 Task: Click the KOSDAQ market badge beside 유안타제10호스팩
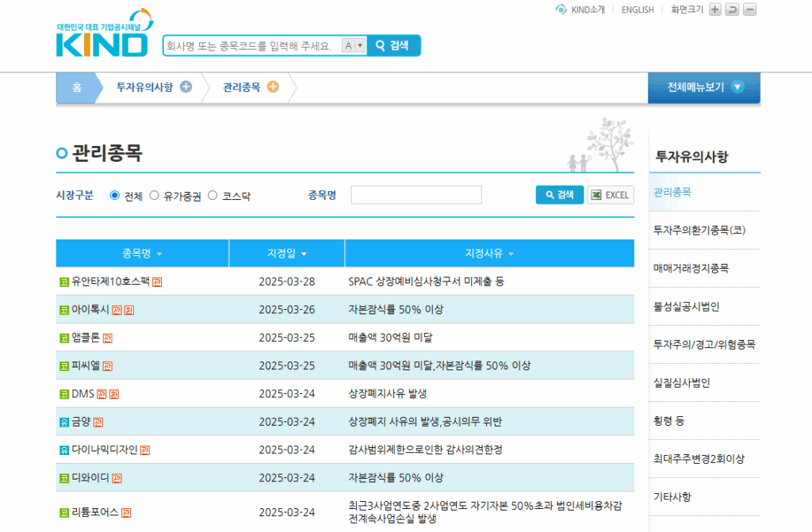click(63, 282)
